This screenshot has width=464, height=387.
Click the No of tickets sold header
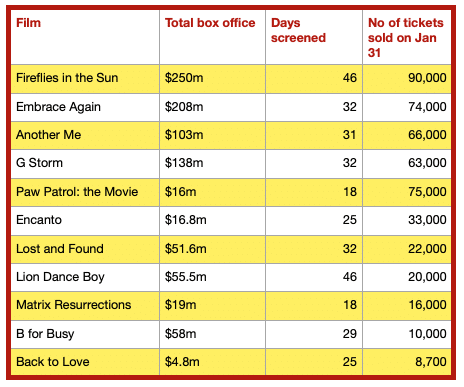[x=406, y=38]
